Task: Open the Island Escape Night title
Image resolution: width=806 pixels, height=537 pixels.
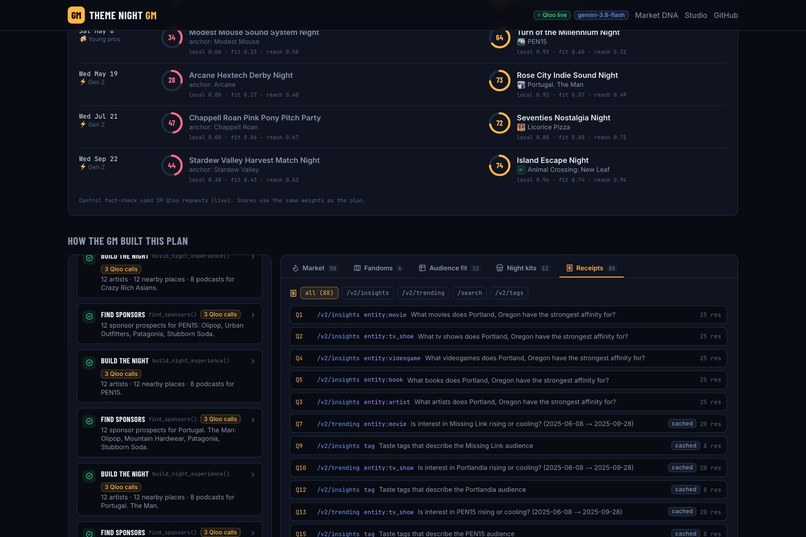Action: [553, 160]
